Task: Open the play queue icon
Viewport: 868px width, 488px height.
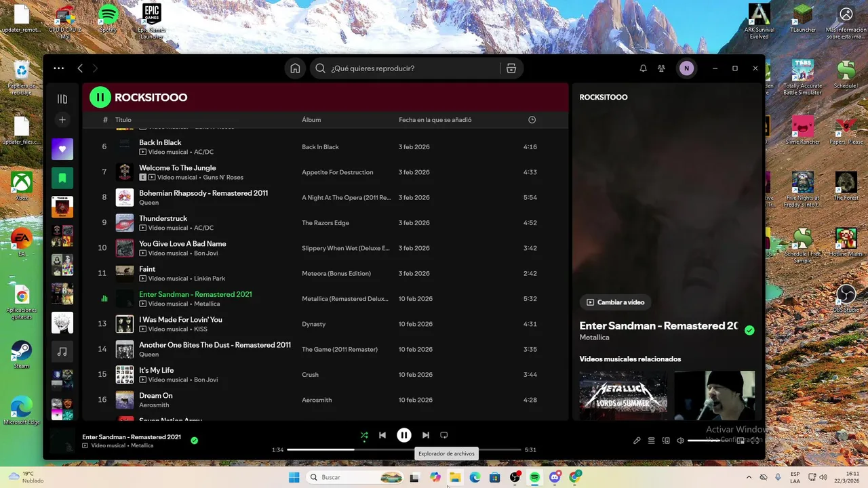Action: 651,441
